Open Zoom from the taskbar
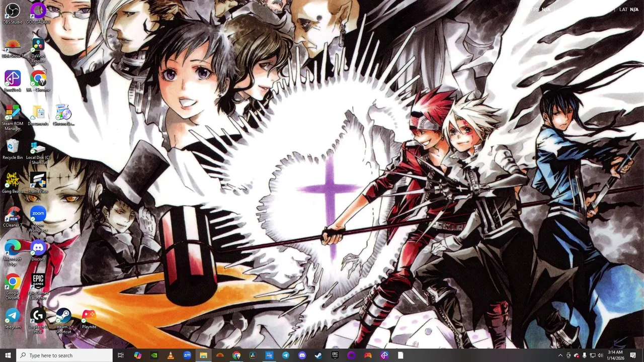Viewport: 644px width, 362px height. [187, 355]
